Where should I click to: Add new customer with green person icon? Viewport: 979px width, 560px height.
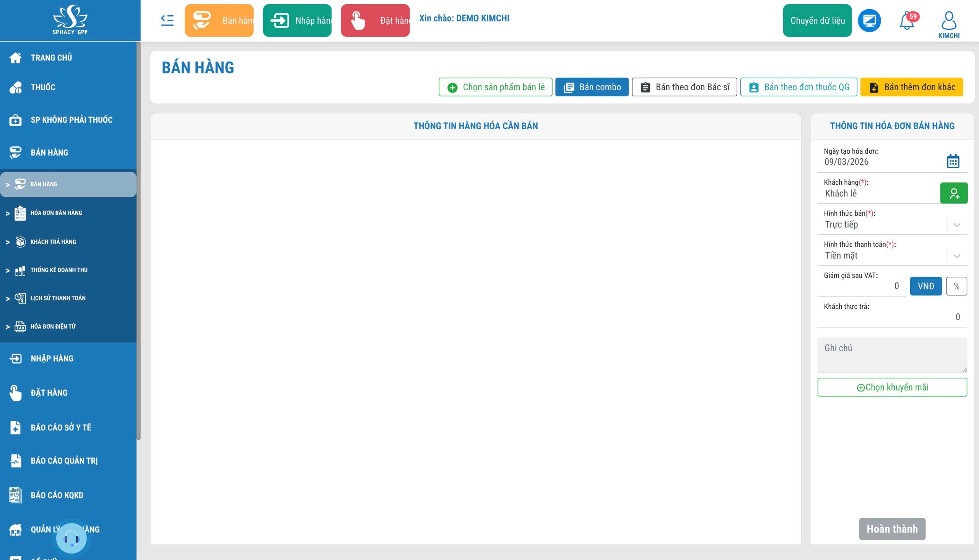pos(954,193)
